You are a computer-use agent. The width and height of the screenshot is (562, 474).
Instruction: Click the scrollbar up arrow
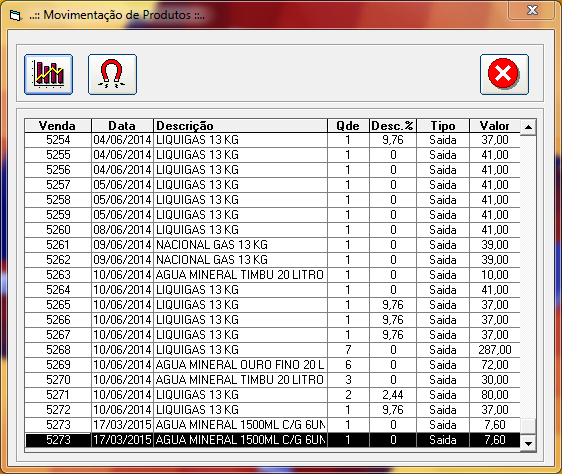pyautogui.click(x=528, y=127)
